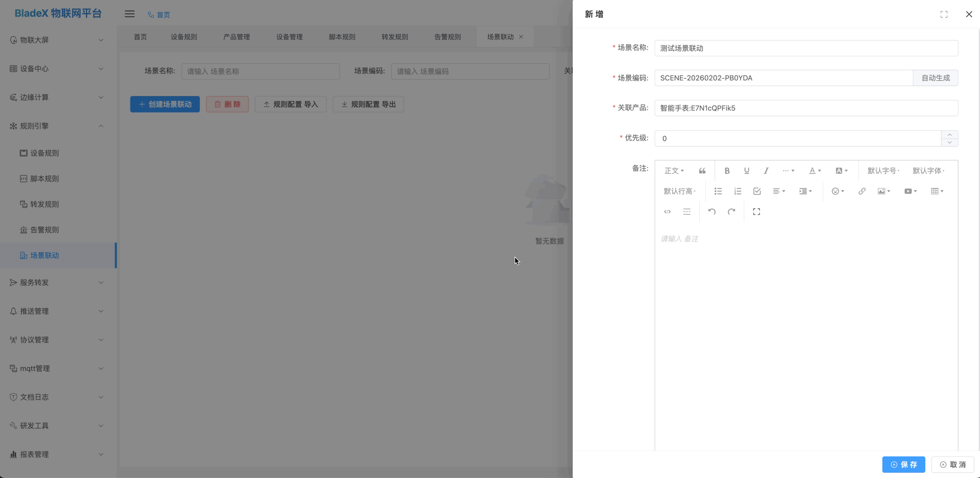The image size is (980, 478).
Task: Open the code view icon in the editor
Action: [x=667, y=211]
